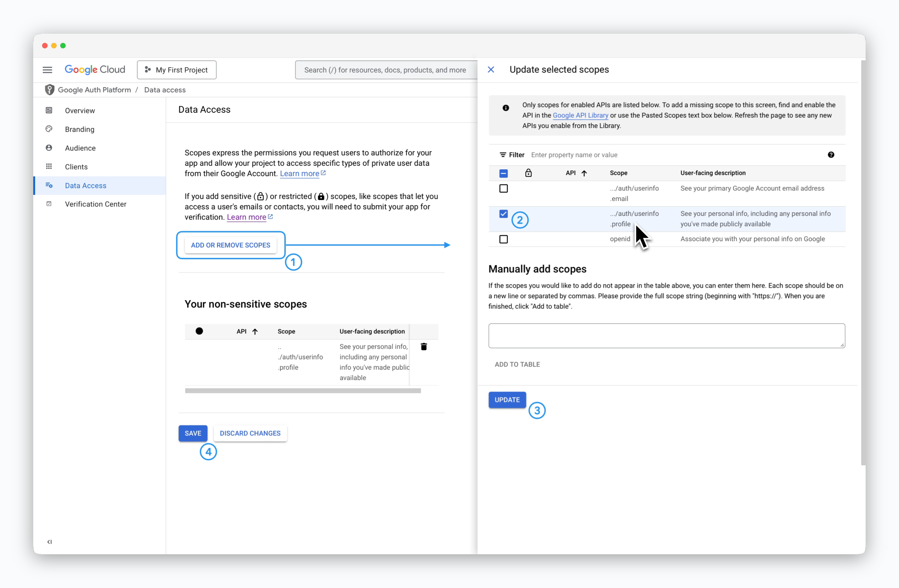Uncheck the userinfo.profile scope checkbox
Viewport: 899px width, 588px height.
[x=504, y=214]
